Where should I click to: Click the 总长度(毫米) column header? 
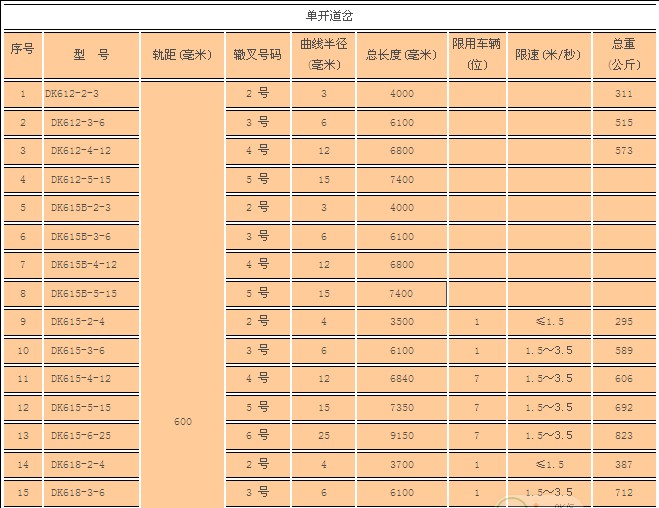401,54
